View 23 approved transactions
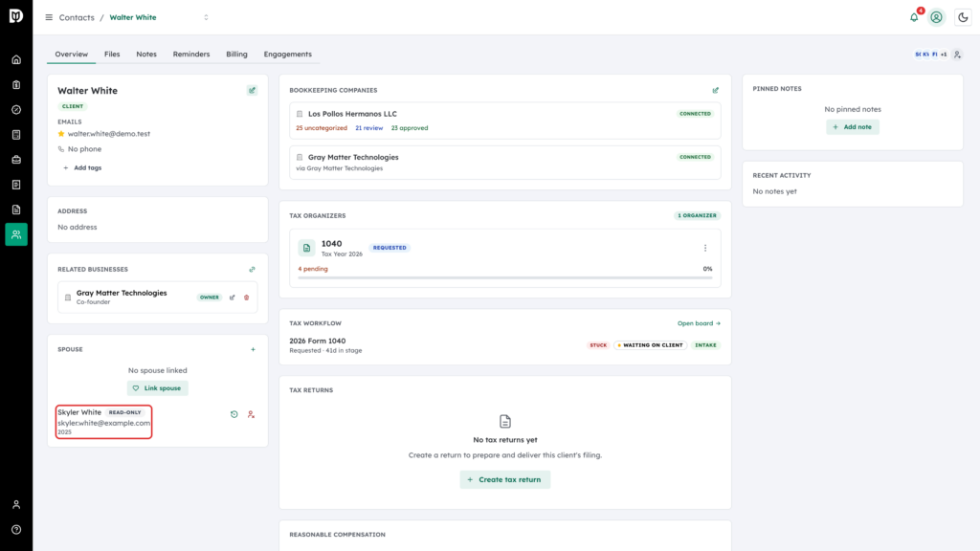980x551 pixels. coord(410,128)
